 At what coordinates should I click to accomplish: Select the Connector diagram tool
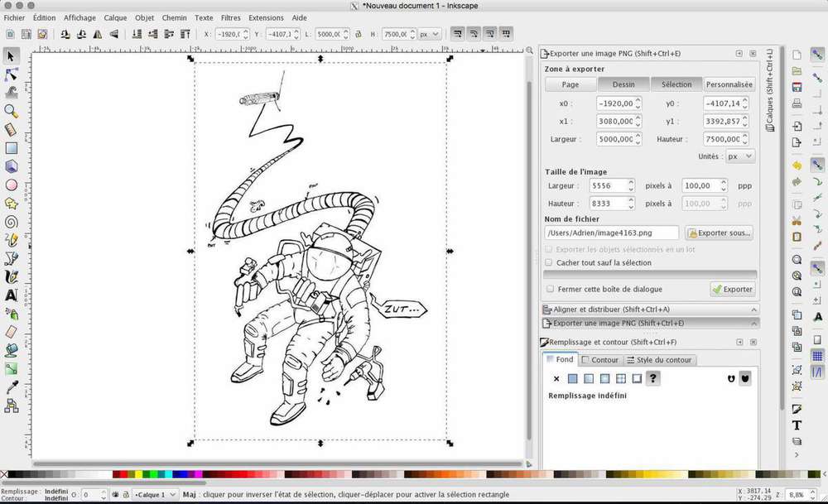[11, 406]
